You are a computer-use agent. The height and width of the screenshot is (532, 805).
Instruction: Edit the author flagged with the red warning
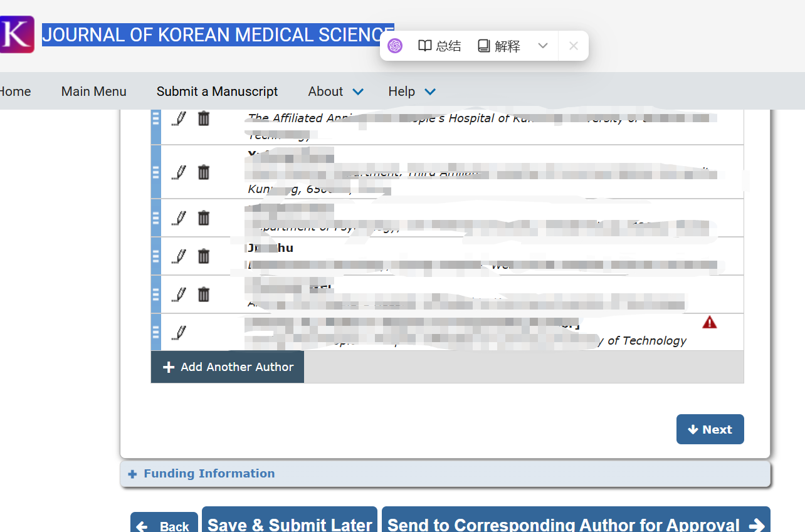(x=179, y=333)
